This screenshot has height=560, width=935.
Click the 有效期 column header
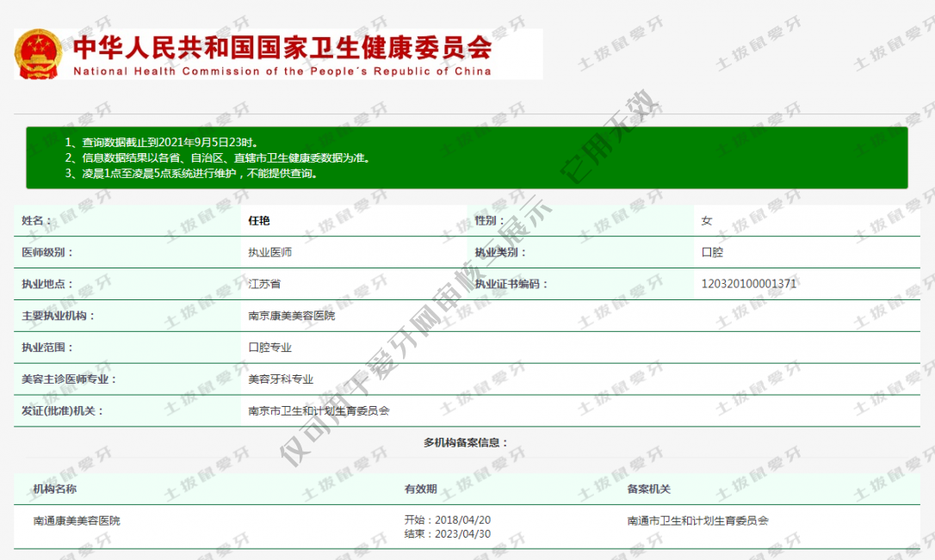click(x=420, y=489)
